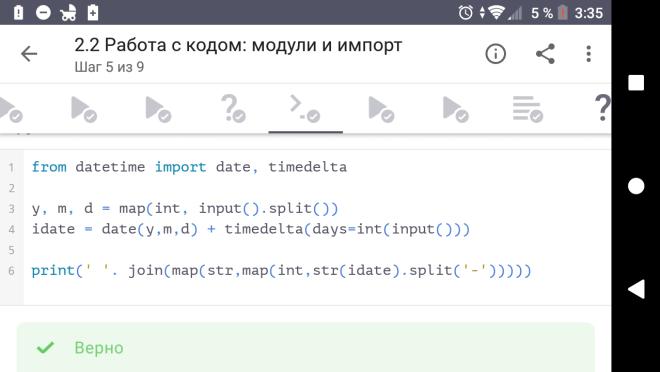Tap line number 6 in the gutter

11,271
